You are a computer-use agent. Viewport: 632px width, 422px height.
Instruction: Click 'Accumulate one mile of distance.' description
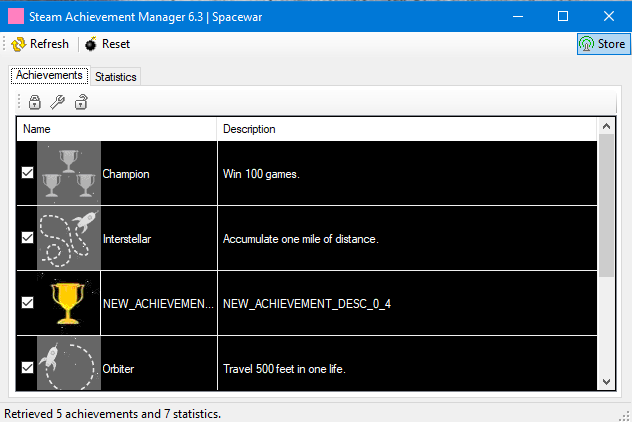[x=301, y=239]
